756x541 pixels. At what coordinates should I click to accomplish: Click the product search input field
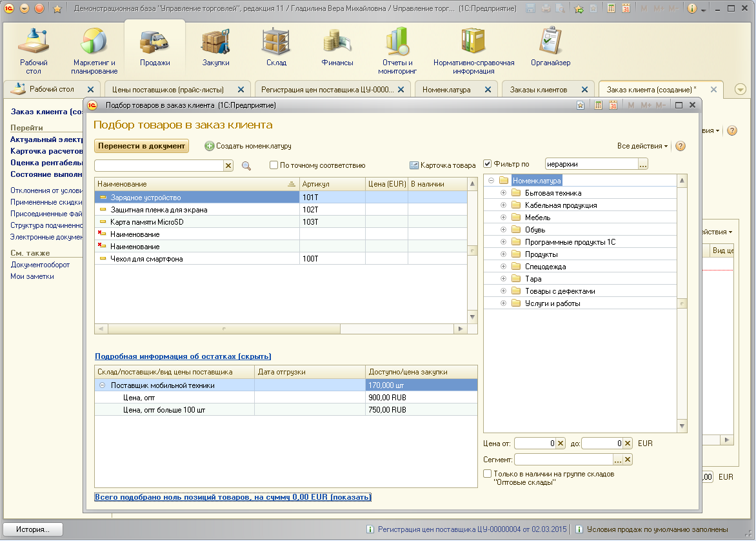pos(159,165)
